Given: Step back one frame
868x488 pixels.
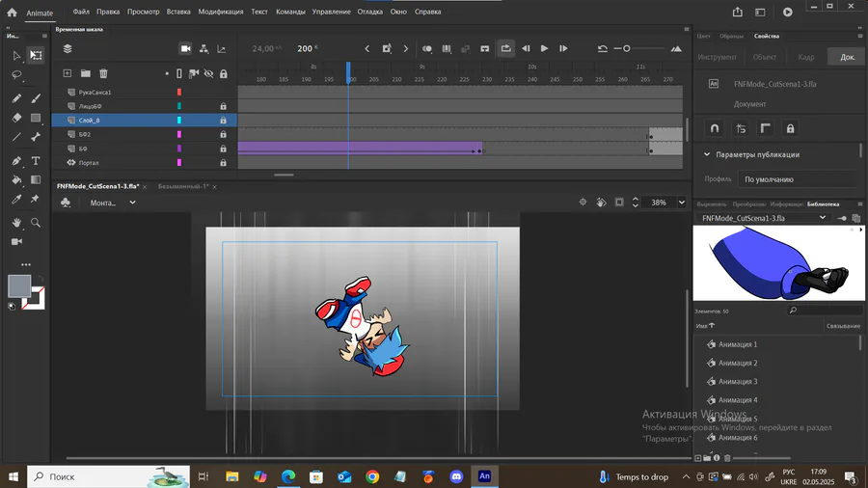Looking at the screenshot, I should click(x=526, y=48).
